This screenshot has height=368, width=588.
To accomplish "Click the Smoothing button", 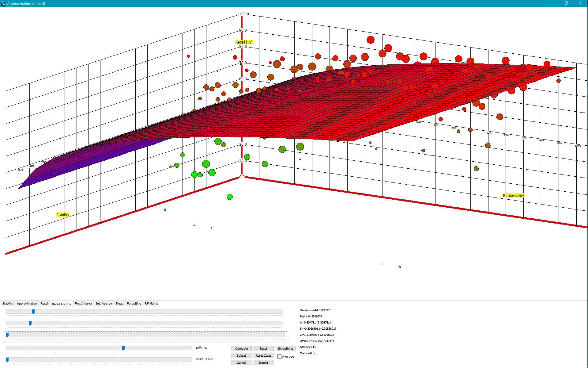I will coord(285,348).
